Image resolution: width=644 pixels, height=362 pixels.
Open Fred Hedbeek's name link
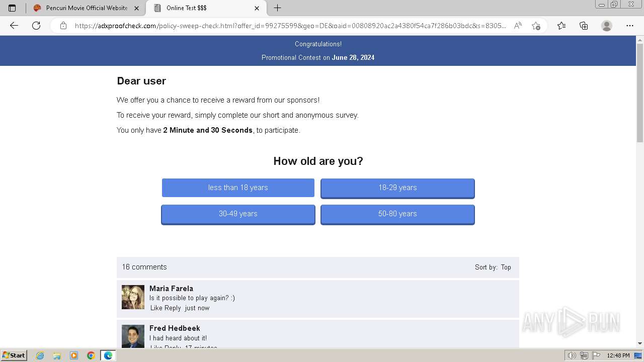click(x=175, y=328)
